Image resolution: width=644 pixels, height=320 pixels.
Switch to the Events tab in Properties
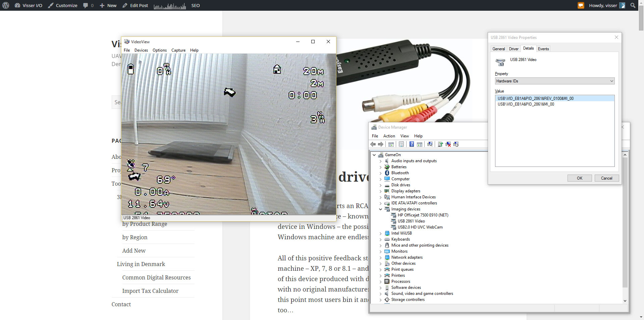click(x=543, y=49)
